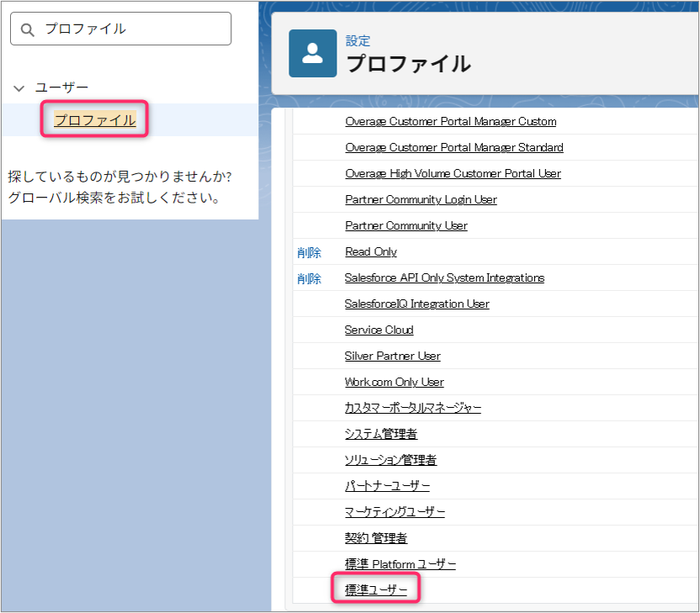Open Overage High Volume Customer Portal User
This screenshot has width=700, height=613.
453,173
